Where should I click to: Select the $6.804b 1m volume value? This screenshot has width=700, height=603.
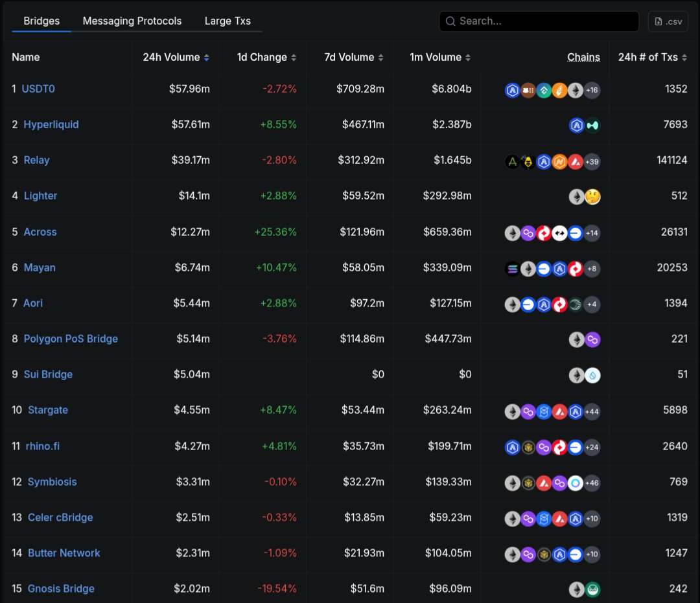451,89
